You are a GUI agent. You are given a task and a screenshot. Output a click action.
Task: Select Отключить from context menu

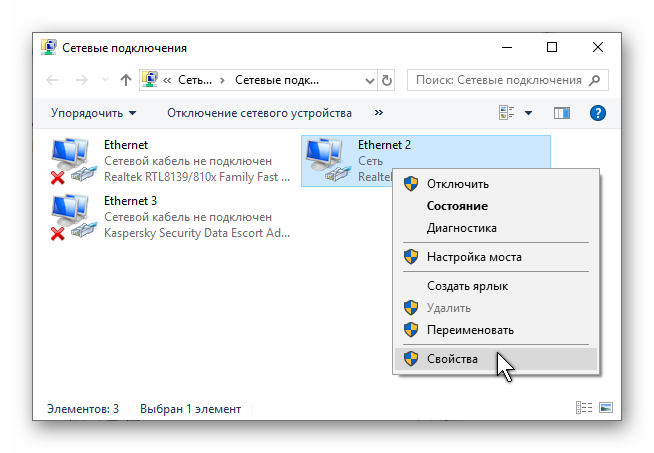457,184
